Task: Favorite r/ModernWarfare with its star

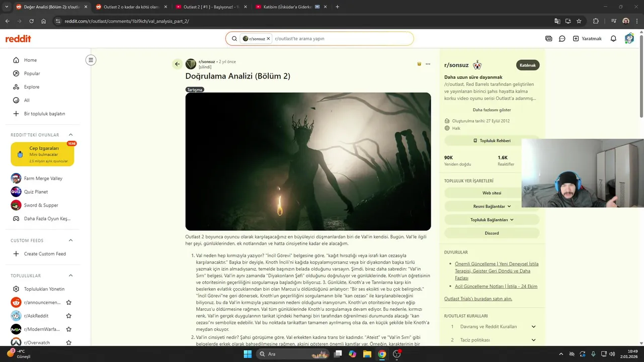Action: click(69, 329)
